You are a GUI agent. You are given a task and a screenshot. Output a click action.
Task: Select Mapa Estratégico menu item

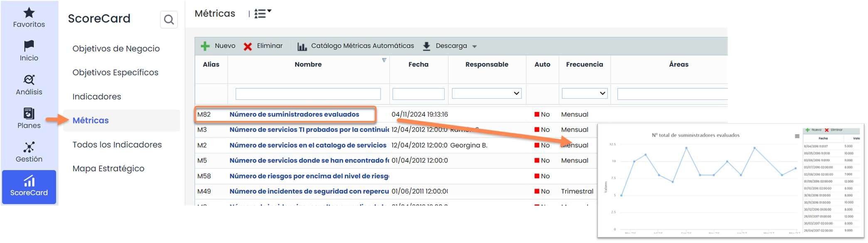(x=108, y=168)
